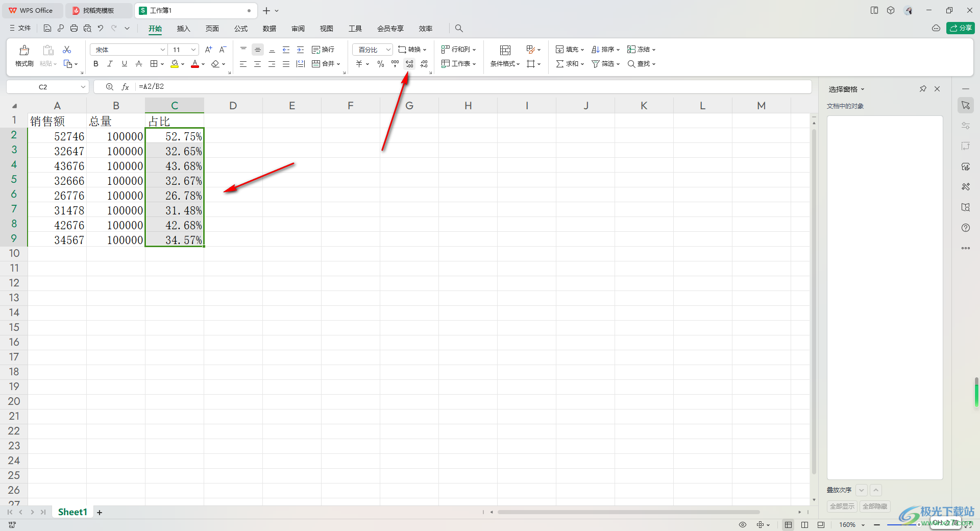This screenshot has height=531, width=980.
Task: Click the thousands separator icon
Action: coord(395,64)
